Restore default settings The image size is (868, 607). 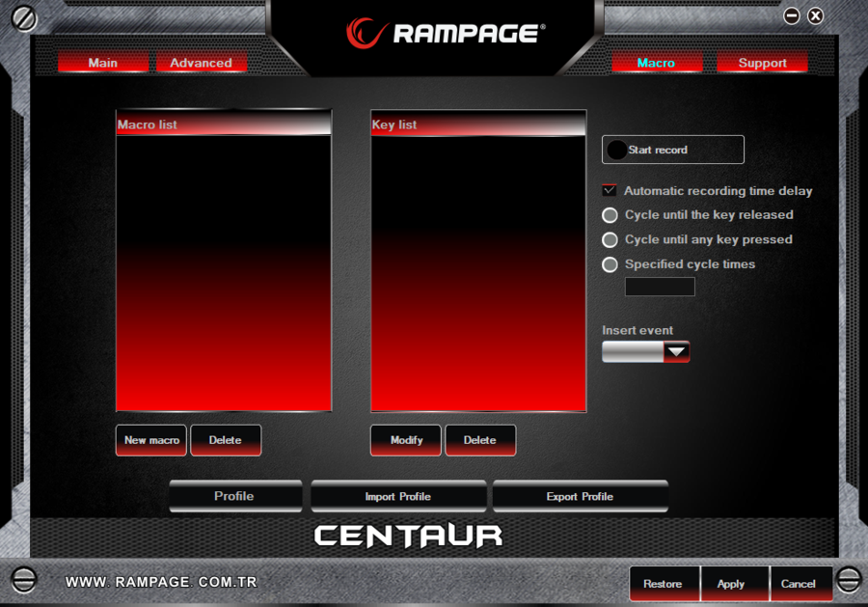coord(664,584)
